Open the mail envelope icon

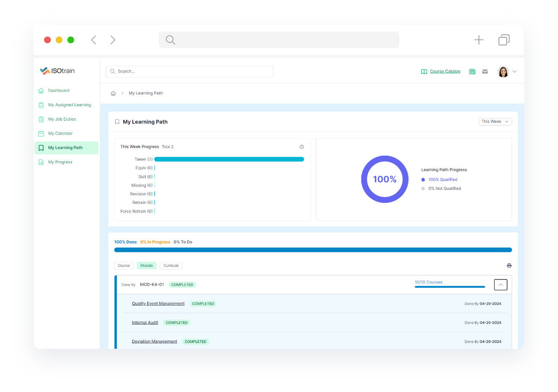pyautogui.click(x=485, y=72)
